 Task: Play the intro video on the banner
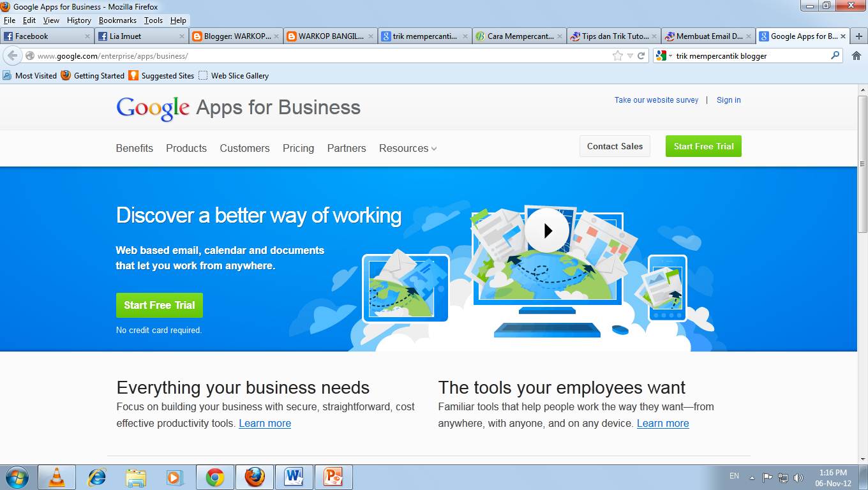(547, 230)
